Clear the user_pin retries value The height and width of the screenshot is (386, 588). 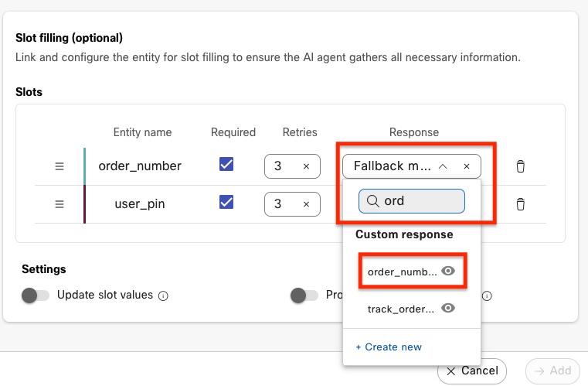coord(306,204)
